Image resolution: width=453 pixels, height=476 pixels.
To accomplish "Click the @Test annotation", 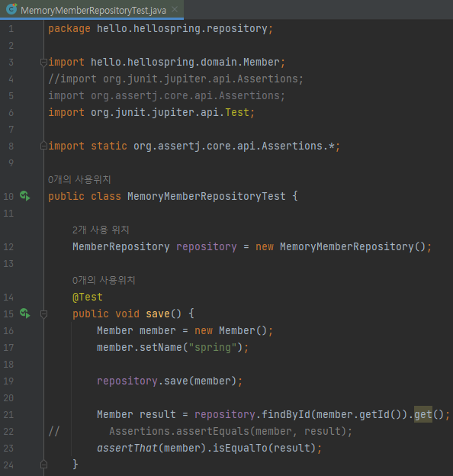I will (88, 297).
